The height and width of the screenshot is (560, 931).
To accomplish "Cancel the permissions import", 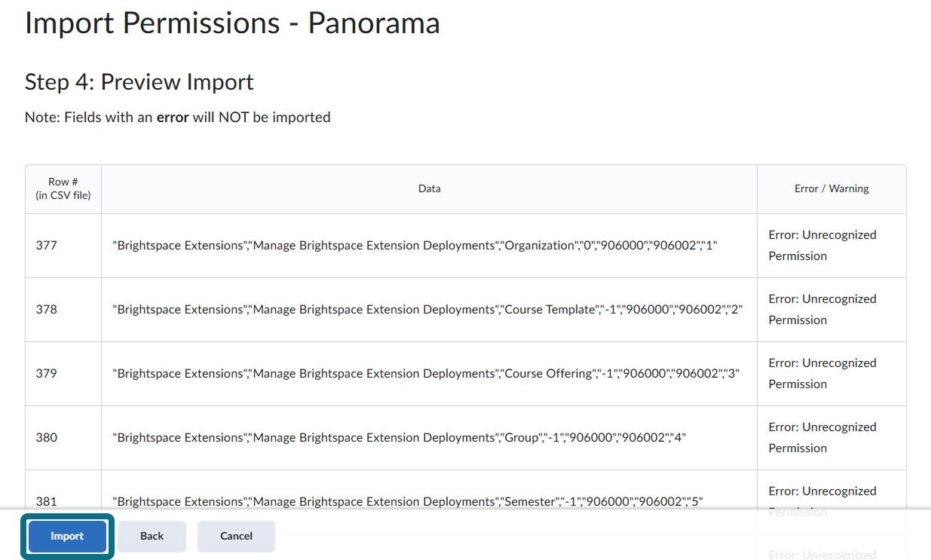I will [x=236, y=536].
